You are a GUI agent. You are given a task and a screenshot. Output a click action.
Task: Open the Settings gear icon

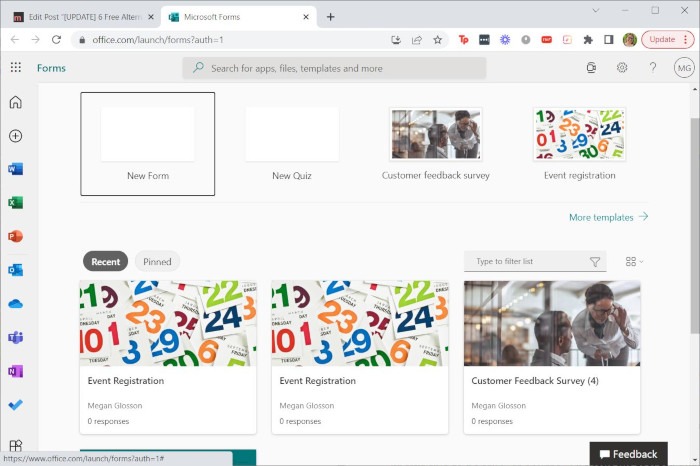pos(622,67)
